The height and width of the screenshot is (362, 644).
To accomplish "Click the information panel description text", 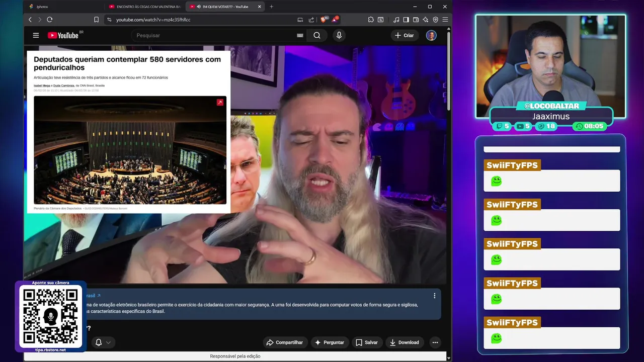I will pos(252,308).
